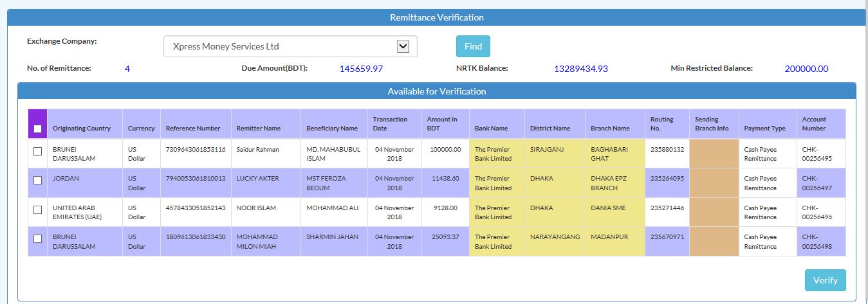868x304 pixels.
Task: Click routing number 235670971
Action: point(667,237)
